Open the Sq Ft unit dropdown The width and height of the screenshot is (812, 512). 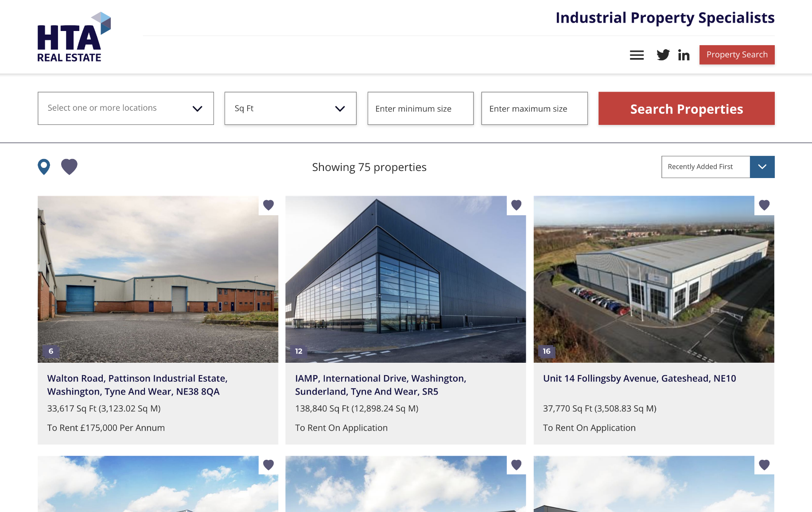point(291,109)
